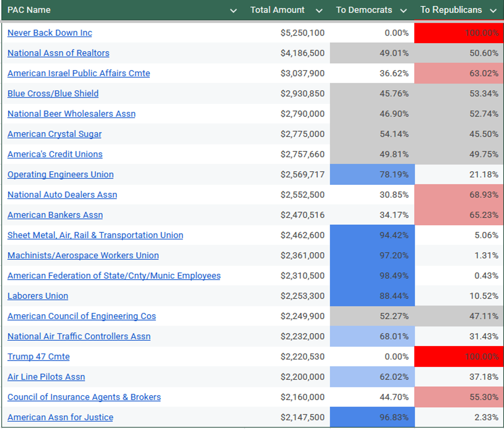Open the Trump 47 Cmte link
Image resolution: width=504 pixels, height=429 pixels.
(x=39, y=357)
